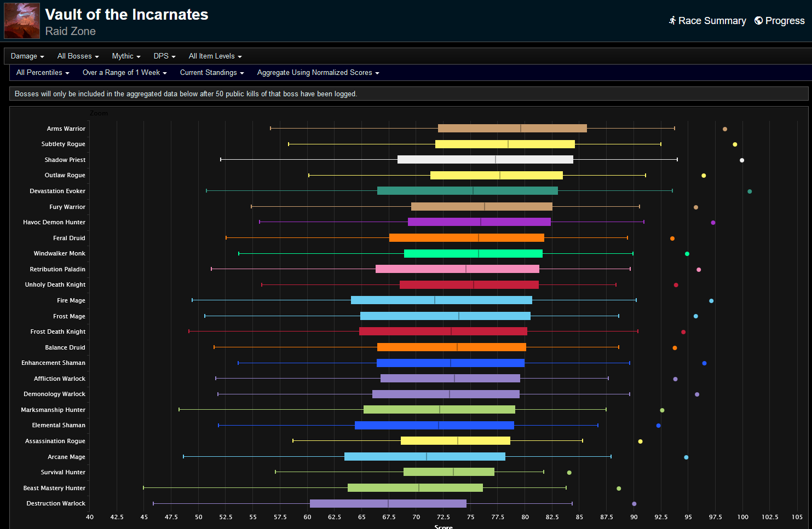Expand the All Percentiles filter
The image size is (812, 529).
(x=43, y=73)
